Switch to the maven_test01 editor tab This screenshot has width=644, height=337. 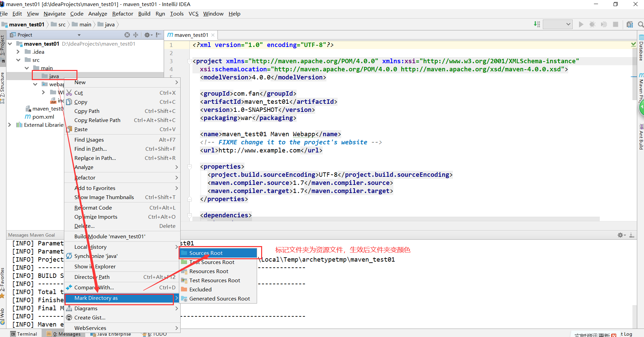(x=191, y=35)
